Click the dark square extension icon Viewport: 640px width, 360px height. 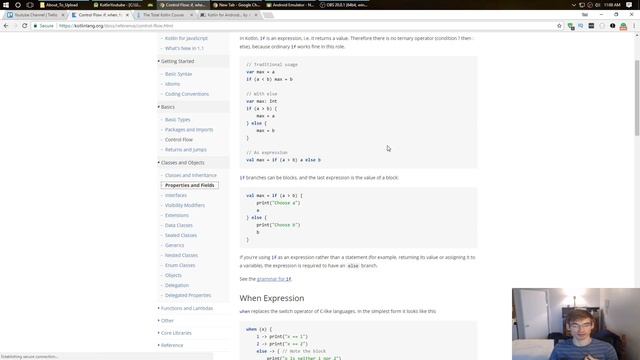pyautogui.click(x=591, y=26)
